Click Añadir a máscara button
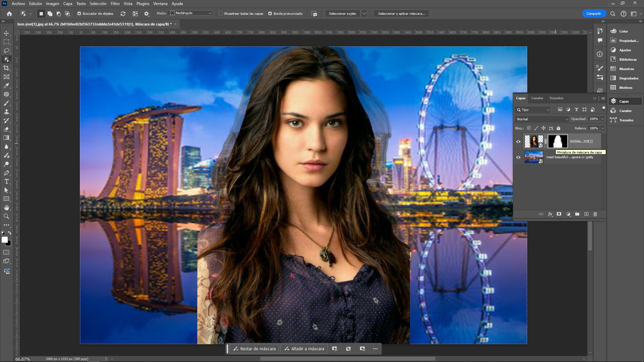The width and height of the screenshot is (644, 362). 304,348
